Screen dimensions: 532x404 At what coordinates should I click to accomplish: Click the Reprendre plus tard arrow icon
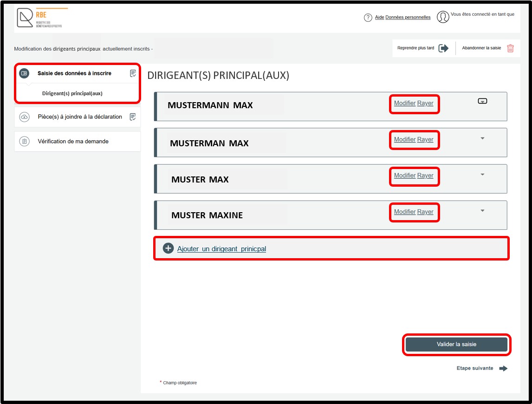pos(443,48)
